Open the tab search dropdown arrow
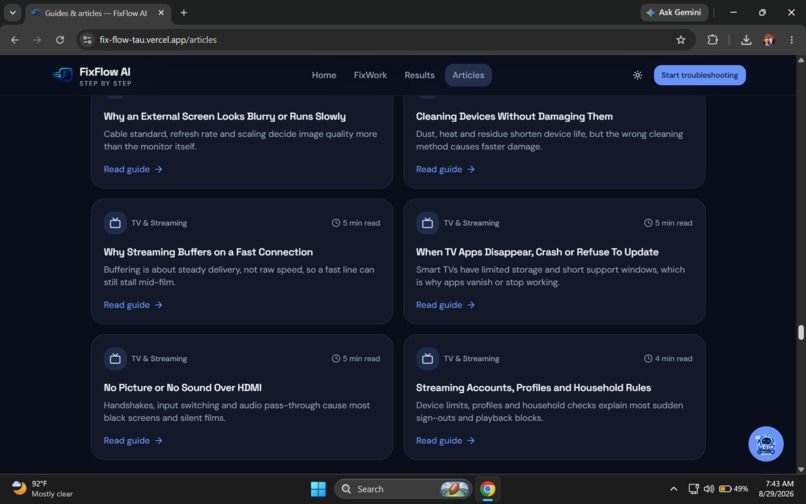Screen dimensions: 806x504 (x=12, y=12)
